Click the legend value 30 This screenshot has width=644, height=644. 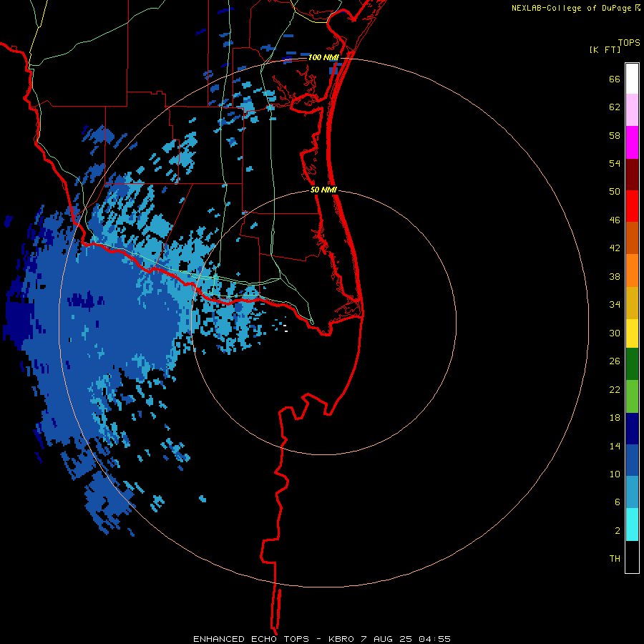coord(615,333)
